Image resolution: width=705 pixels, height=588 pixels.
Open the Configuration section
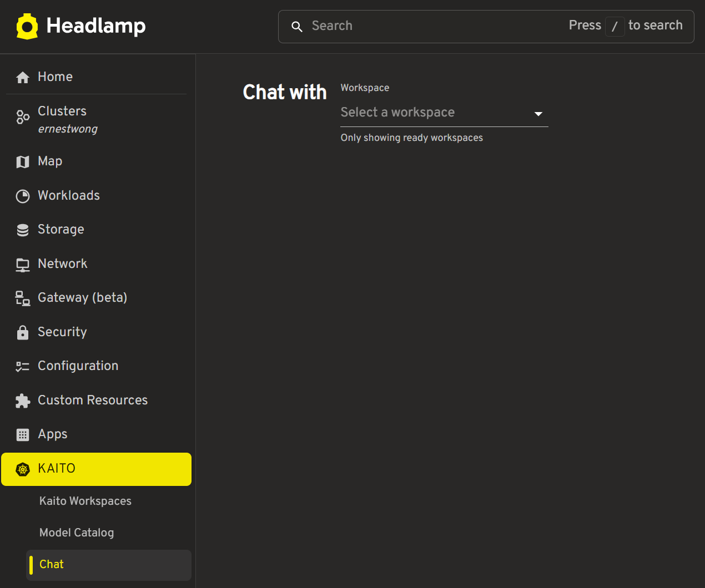point(96,366)
